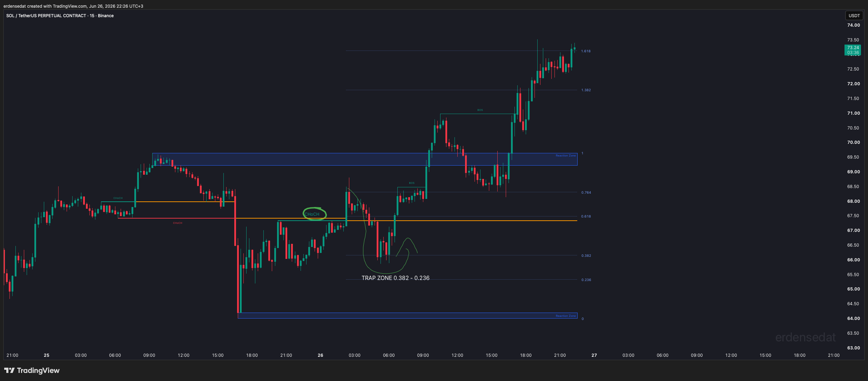Click the 0.618 Fibonacci level label

point(586,216)
